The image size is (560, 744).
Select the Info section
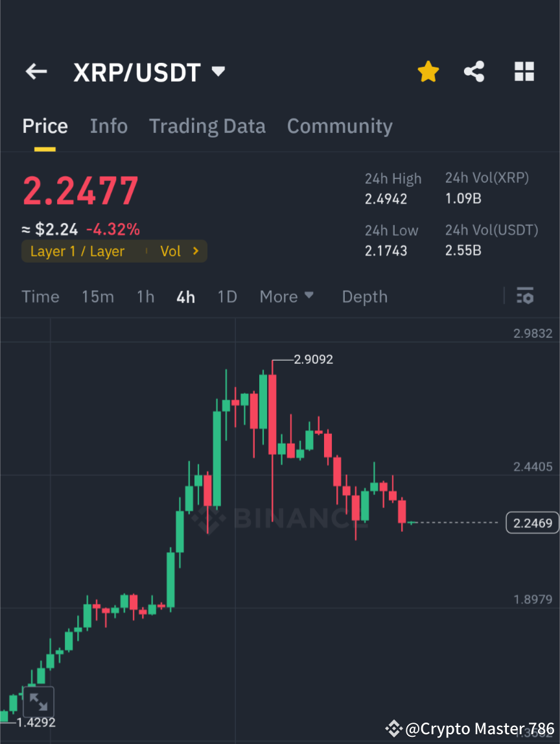(109, 126)
